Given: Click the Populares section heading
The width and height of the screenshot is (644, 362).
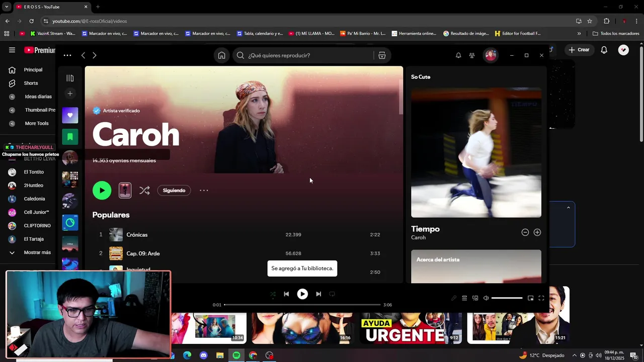Looking at the screenshot, I should click(x=111, y=215).
